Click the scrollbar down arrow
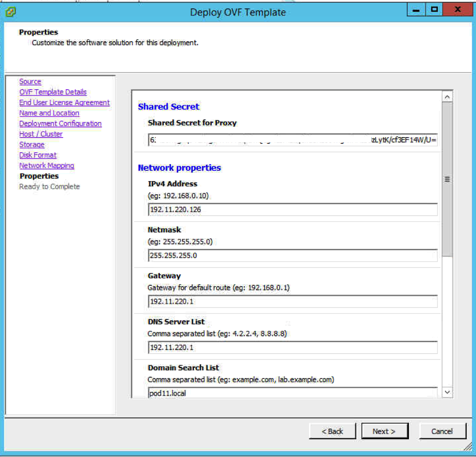The image size is (476, 457). (x=447, y=392)
